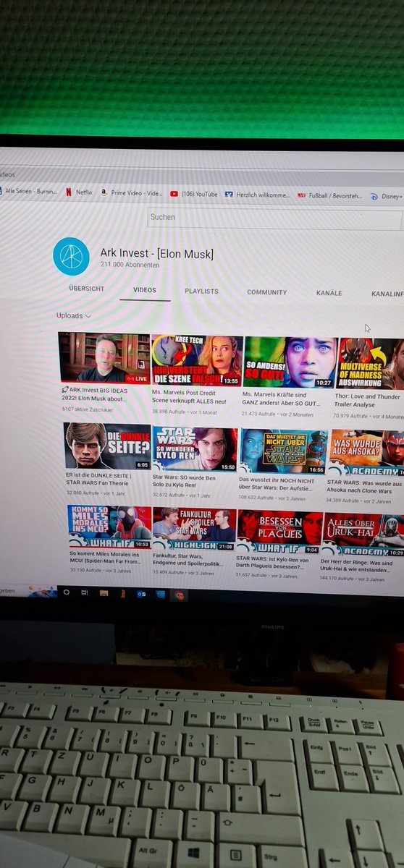This screenshot has height=868, width=404.
Task: Open the KANALINFO tab
Action: coord(387,294)
